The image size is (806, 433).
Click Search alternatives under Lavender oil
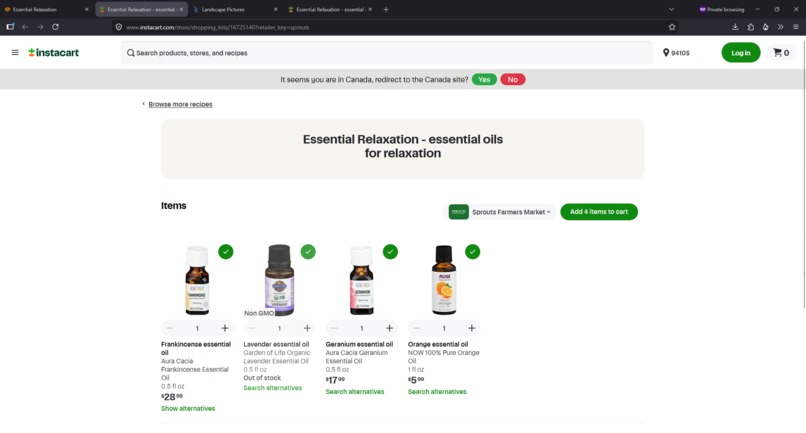click(272, 388)
